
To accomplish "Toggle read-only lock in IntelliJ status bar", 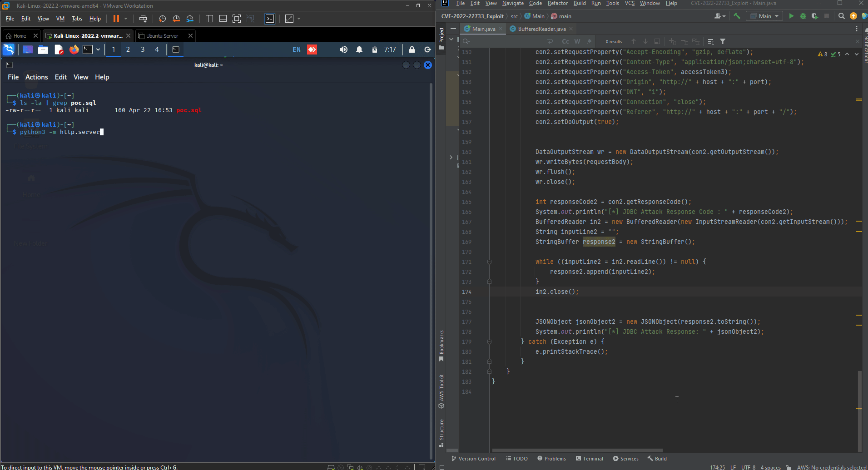I will pos(789,467).
